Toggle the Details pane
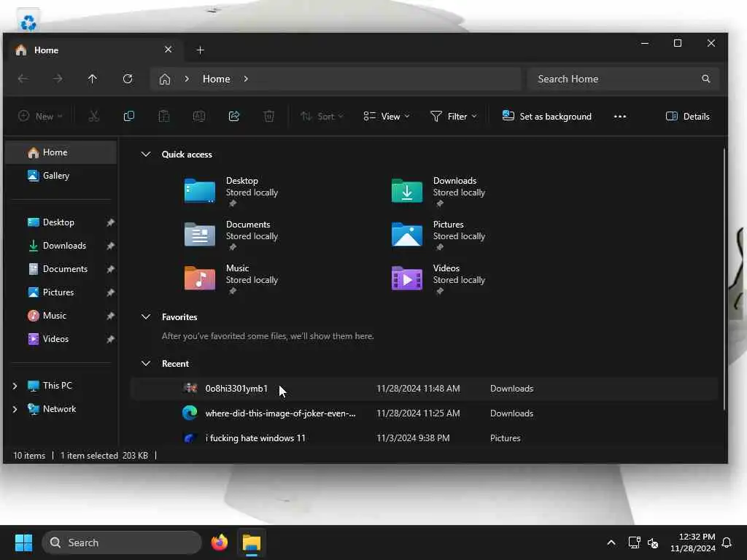This screenshot has height=560, width=747. [687, 116]
